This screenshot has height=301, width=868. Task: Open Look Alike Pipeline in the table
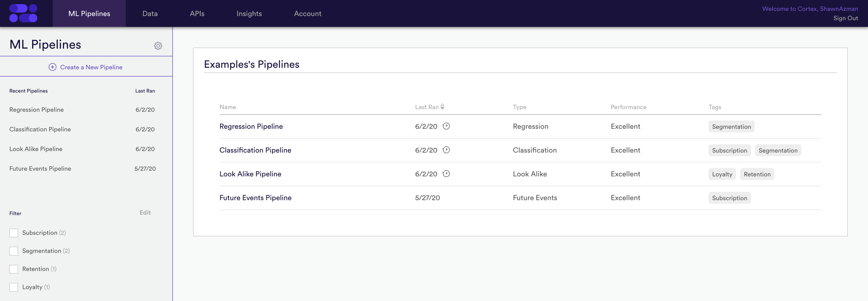coord(250,174)
